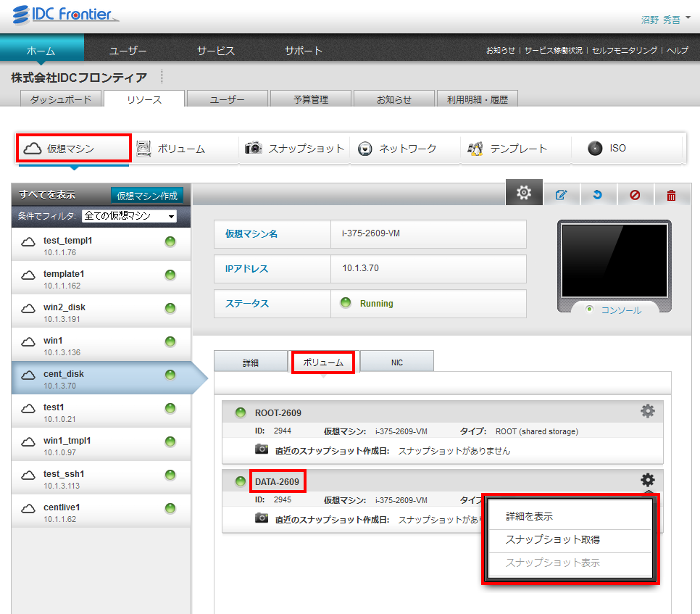Open スナップショット resource section

[294, 149]
